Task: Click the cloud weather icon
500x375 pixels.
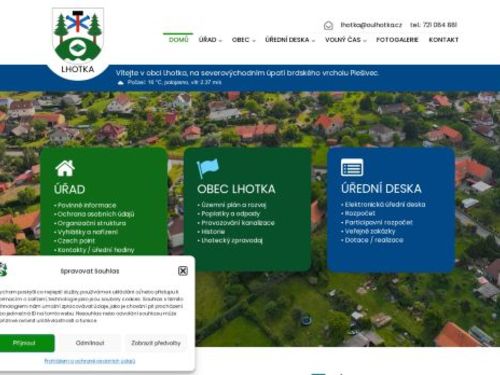Action: point(120,83)
